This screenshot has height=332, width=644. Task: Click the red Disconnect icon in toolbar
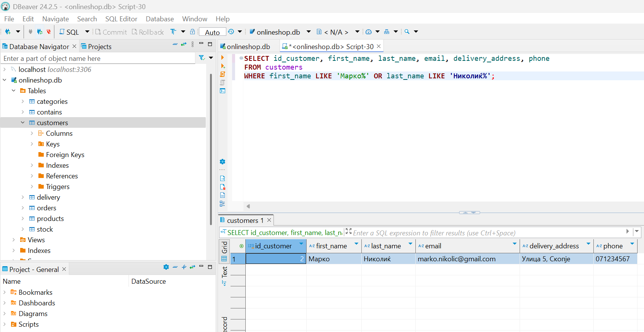click(x=49, y=32)
